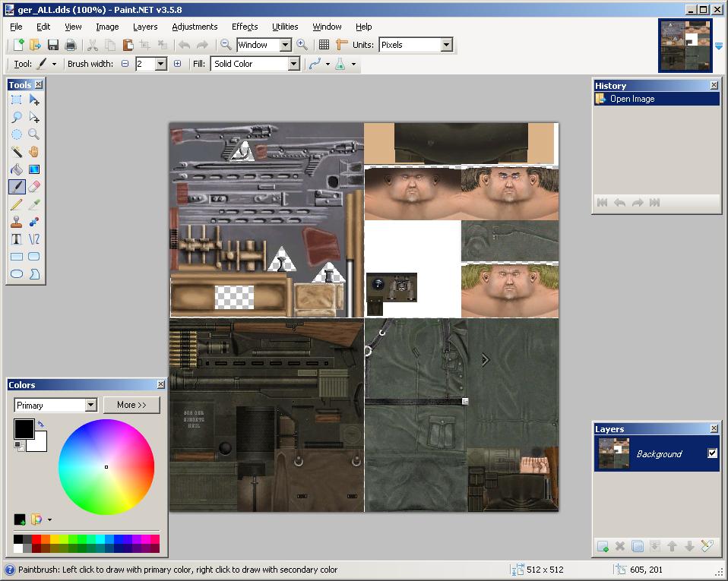Image resolution: width=728 pixels, height=581 pixels.
Task: Open the Layers menu
Action: tap(145, 27)
